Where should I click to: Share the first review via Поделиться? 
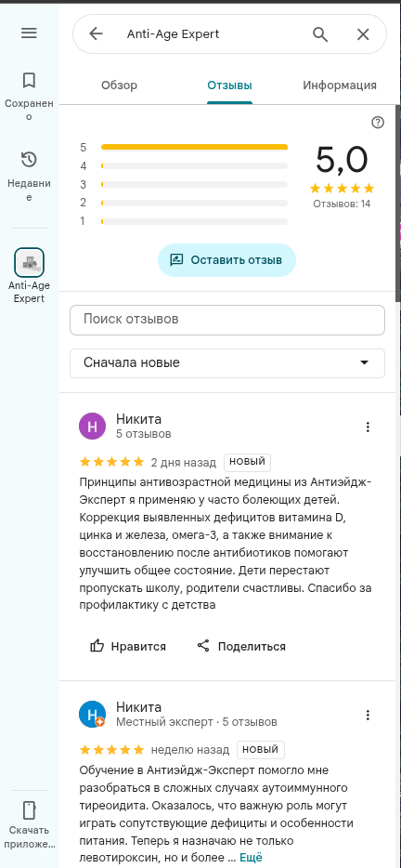click(241, 646)
